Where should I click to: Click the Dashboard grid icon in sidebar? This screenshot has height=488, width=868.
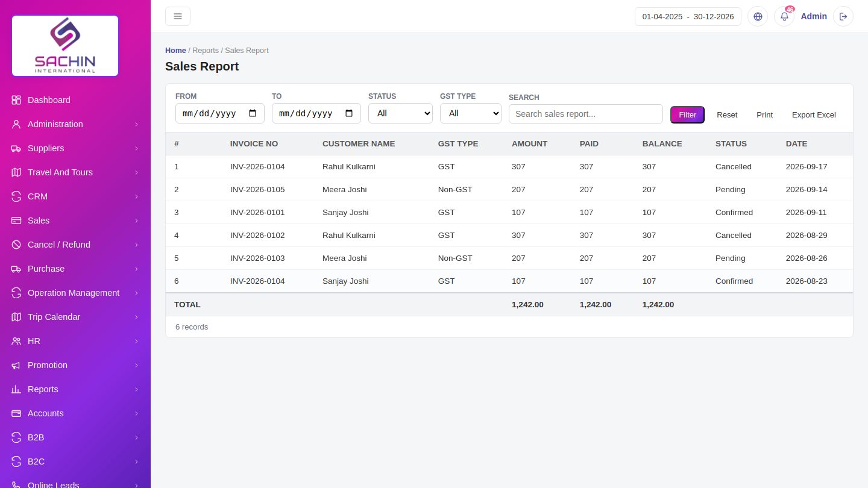16,100
